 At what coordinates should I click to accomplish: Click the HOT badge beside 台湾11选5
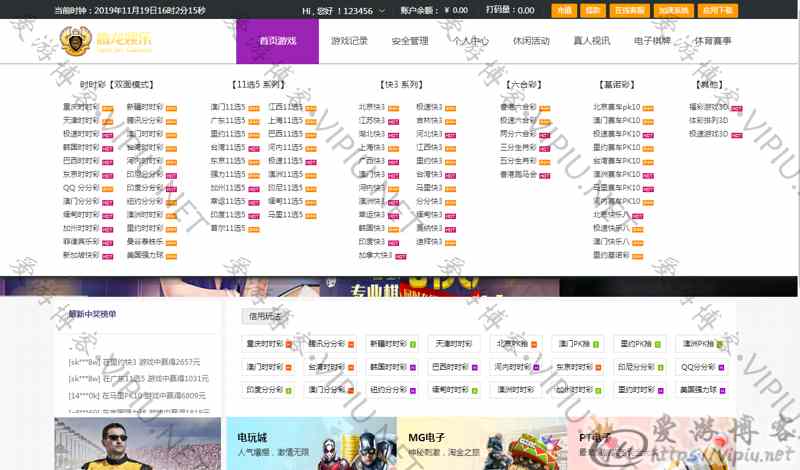pyautogui.click(x=254, y=149)
